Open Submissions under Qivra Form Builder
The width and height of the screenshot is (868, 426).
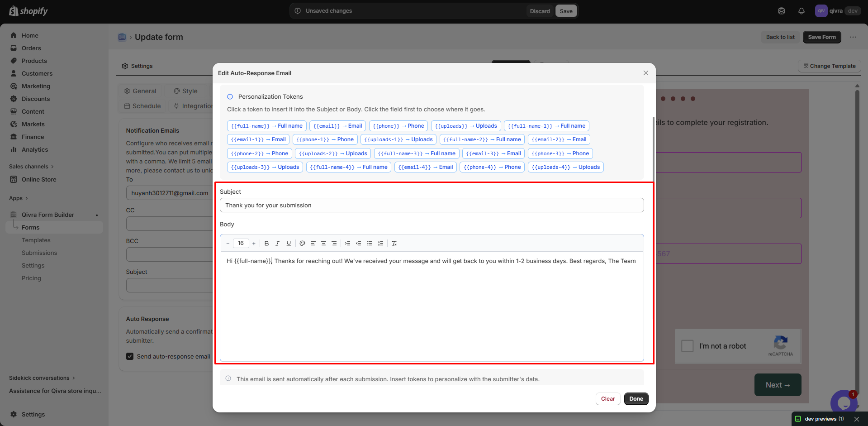[x=39, y=253]
